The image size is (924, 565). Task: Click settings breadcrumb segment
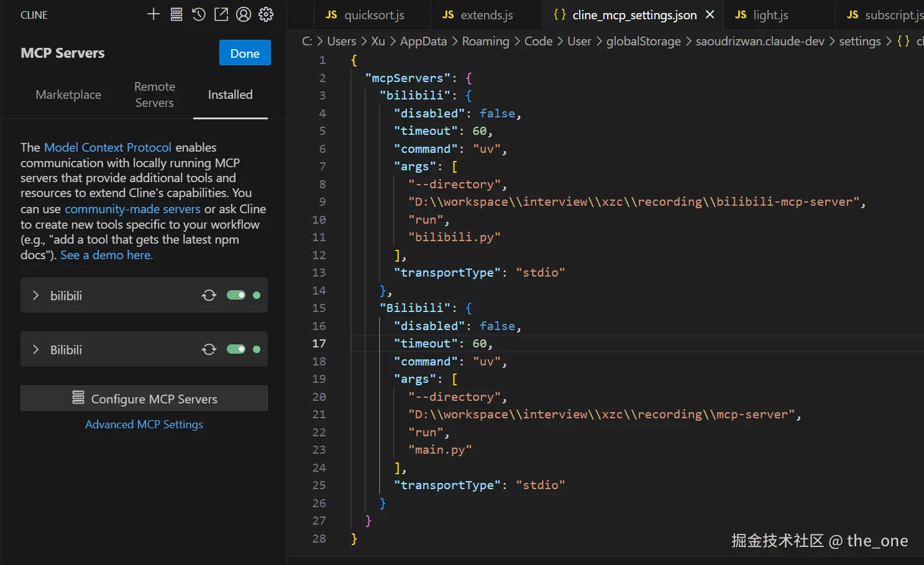pos(859,41)
